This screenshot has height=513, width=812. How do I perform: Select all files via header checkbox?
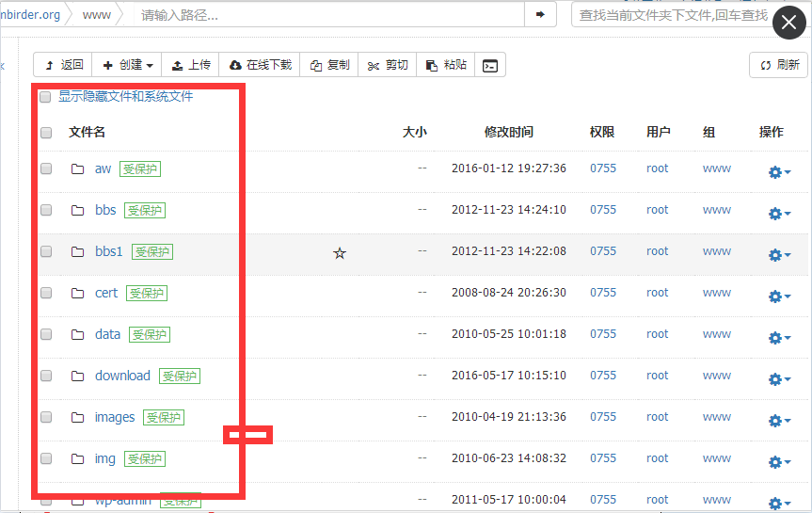click(46, 133)
